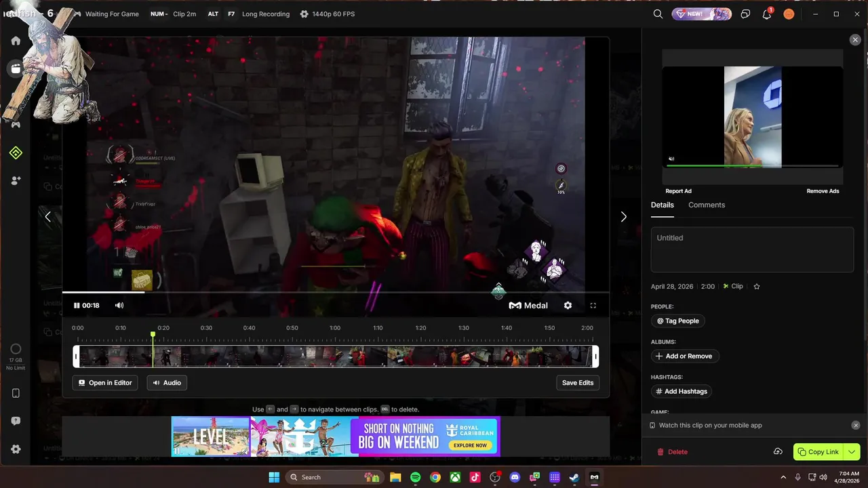Open the games controller sidebar icon
This screenshot has height=488, width=868.
pos(16,125)
